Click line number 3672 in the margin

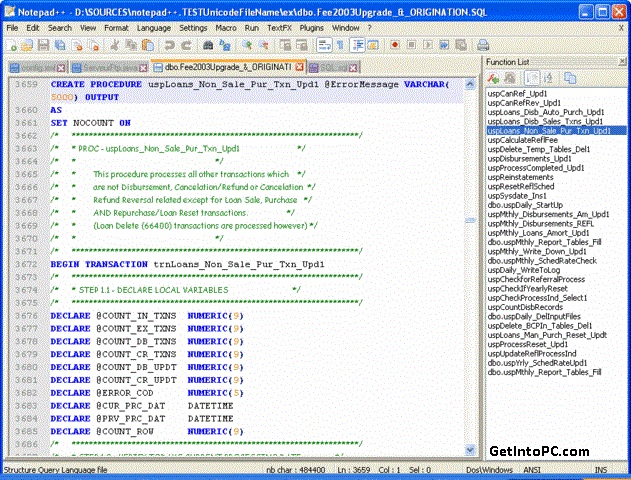(x=26, y=264)
